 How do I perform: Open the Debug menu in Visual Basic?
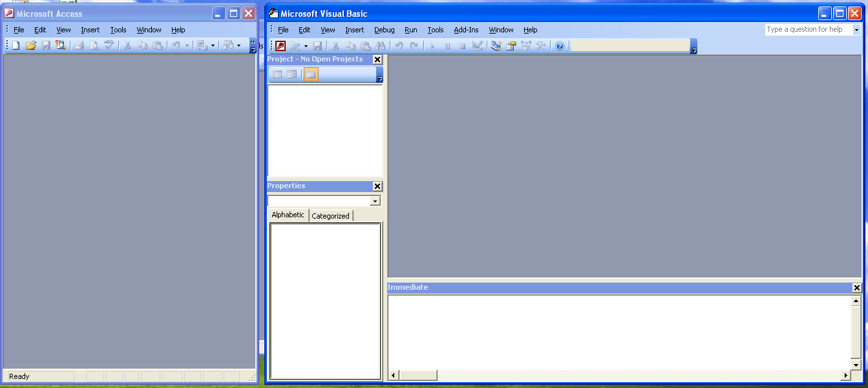pyautogui.click(x=385, y=30)
